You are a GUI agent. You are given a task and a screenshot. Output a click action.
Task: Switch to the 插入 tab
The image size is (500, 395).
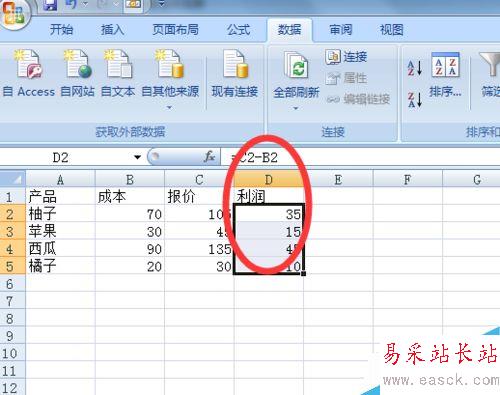point(112,30)
